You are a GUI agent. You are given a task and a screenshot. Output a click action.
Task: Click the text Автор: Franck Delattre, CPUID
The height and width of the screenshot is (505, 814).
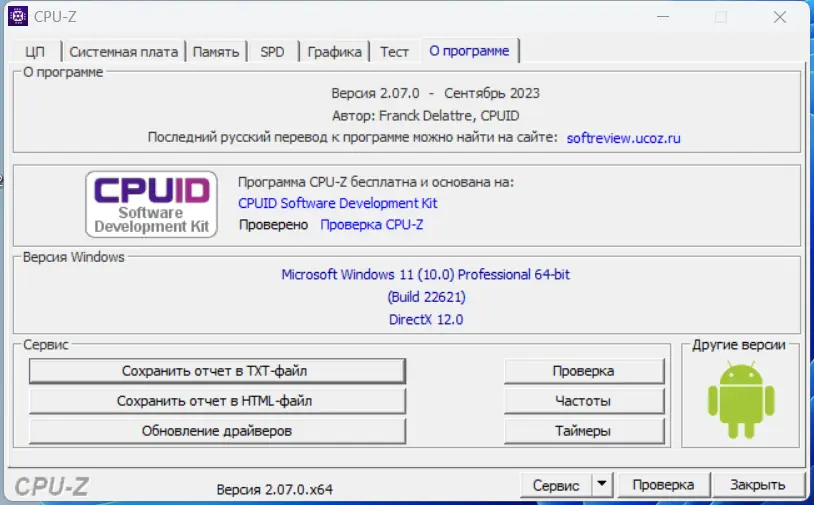(x=426, y=116)
